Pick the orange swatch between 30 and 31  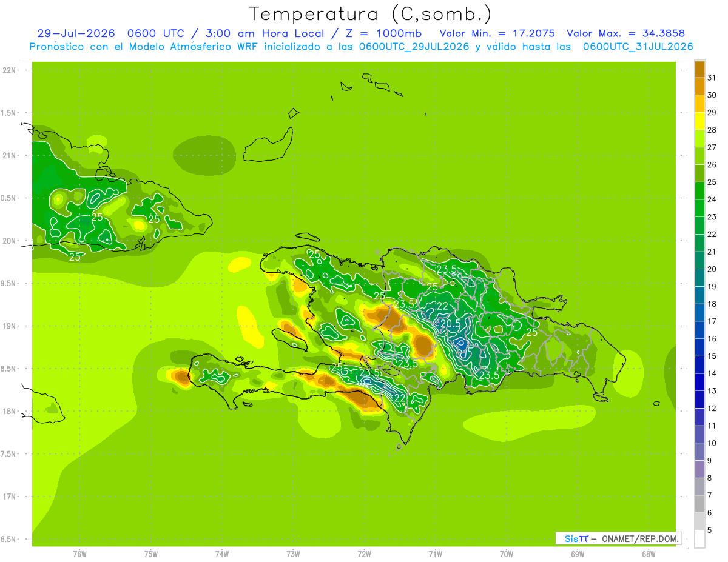699,86
